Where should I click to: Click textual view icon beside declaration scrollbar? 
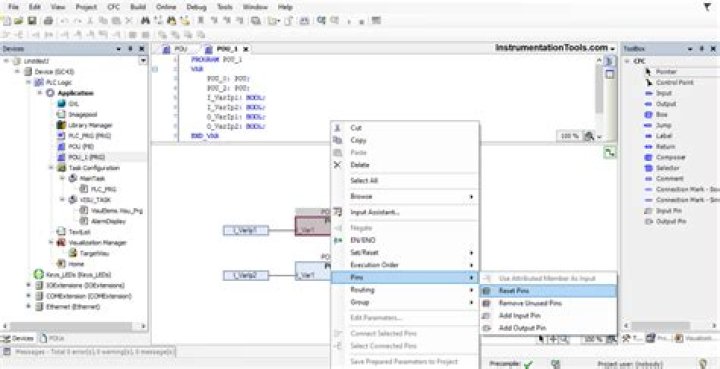(609, 61)
